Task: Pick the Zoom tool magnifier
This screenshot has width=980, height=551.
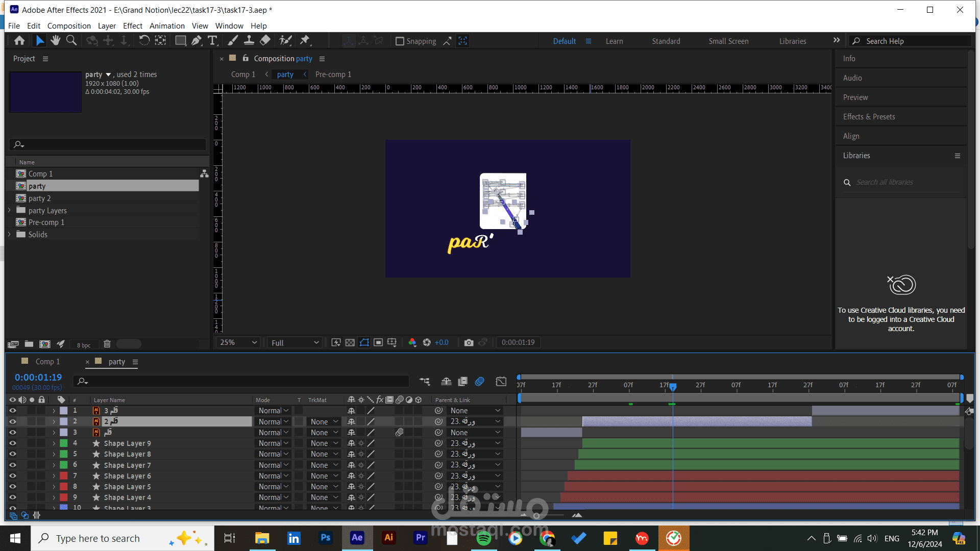Action: tap(71, 41)
